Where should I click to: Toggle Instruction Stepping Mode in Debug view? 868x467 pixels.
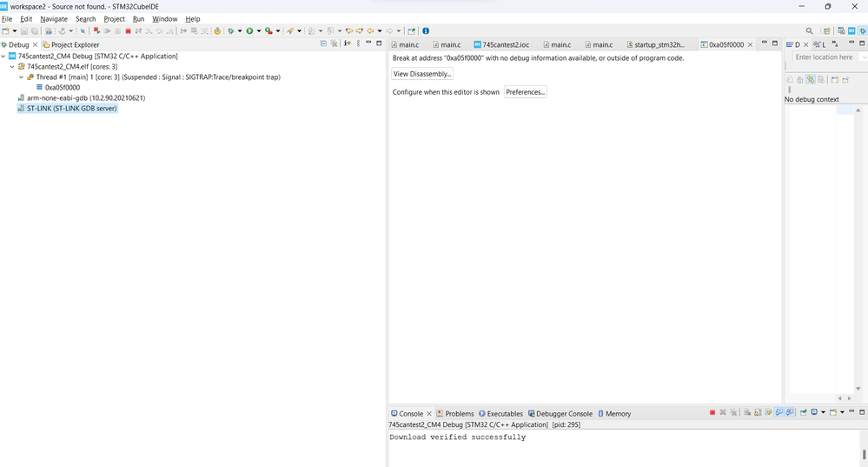(x=347, y=43)
